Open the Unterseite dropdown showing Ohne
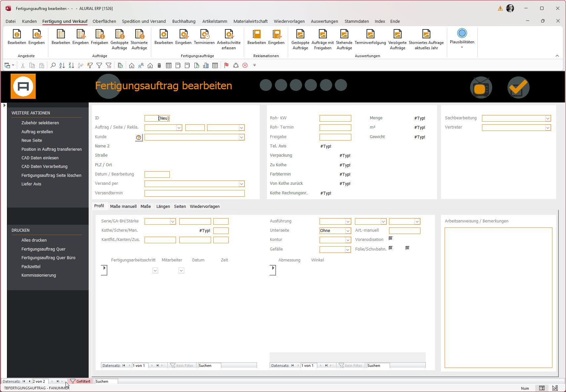This screenshot has height=392, width=566. tap(348, 231)
